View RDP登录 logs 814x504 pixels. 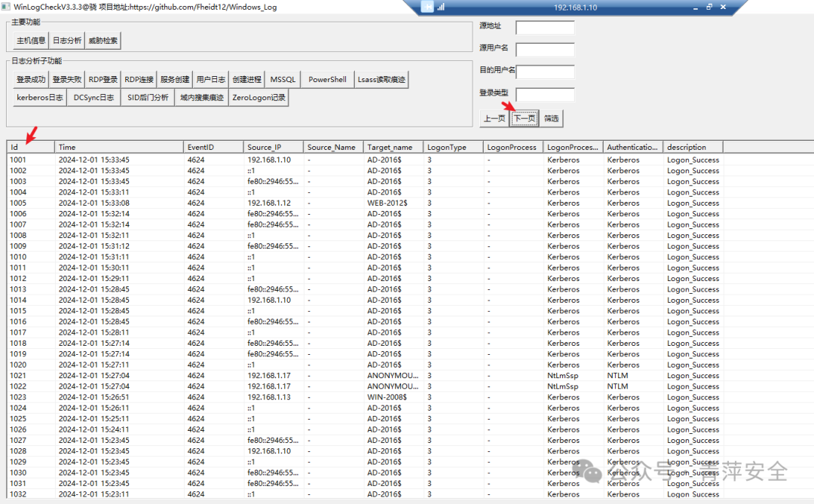103,79
